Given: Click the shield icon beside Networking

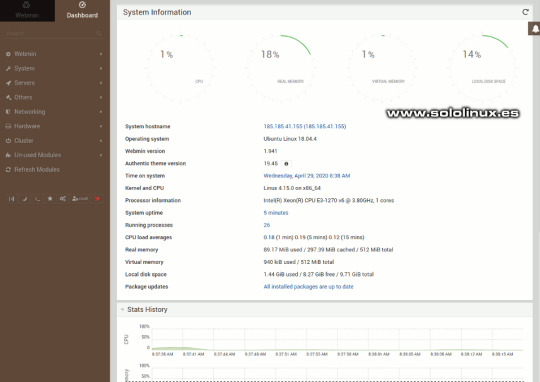Looking at the screenshot, I should [x=8, y=112].
